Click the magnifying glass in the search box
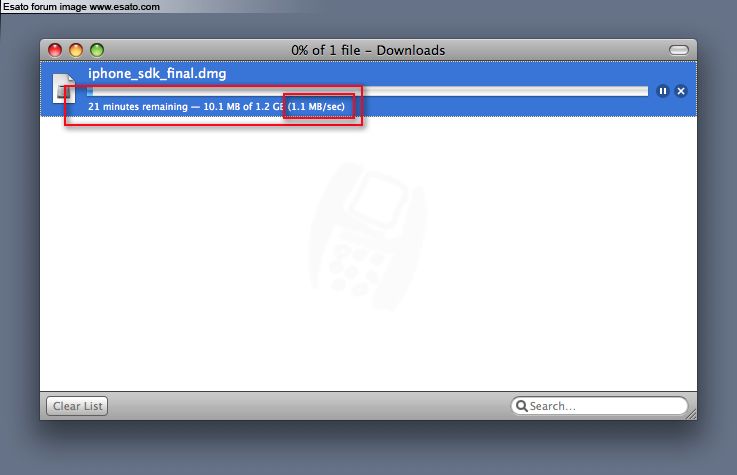 [x=521, y=405]
